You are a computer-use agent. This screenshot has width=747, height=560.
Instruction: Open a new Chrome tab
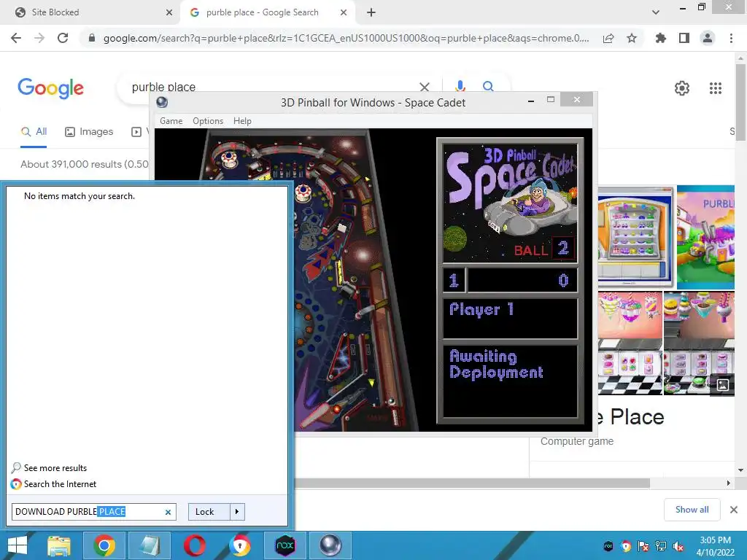(x=371, y=12)
